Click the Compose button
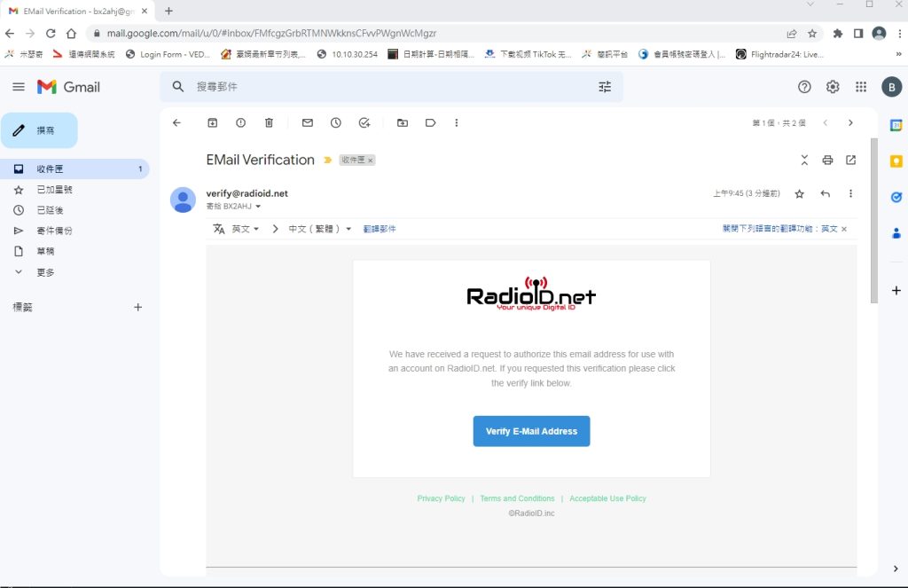This screenshot has width=908, height=588. coord(39,130)
